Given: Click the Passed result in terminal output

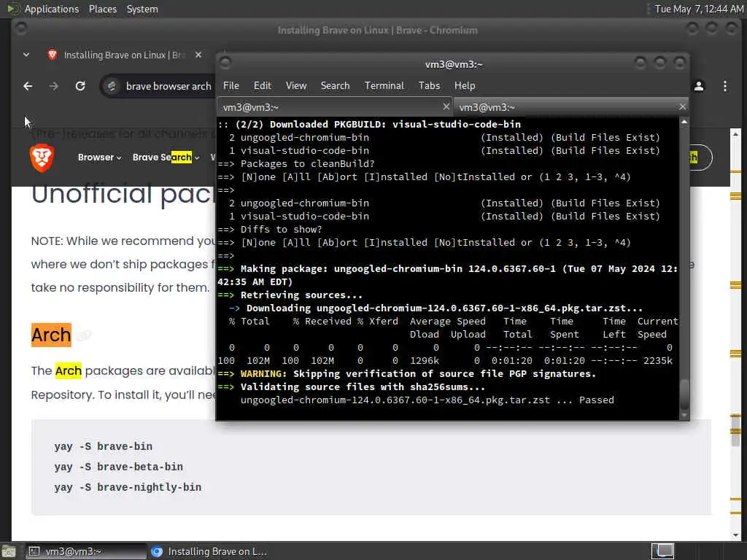Looking at the screenshot, I should [597, 400].
